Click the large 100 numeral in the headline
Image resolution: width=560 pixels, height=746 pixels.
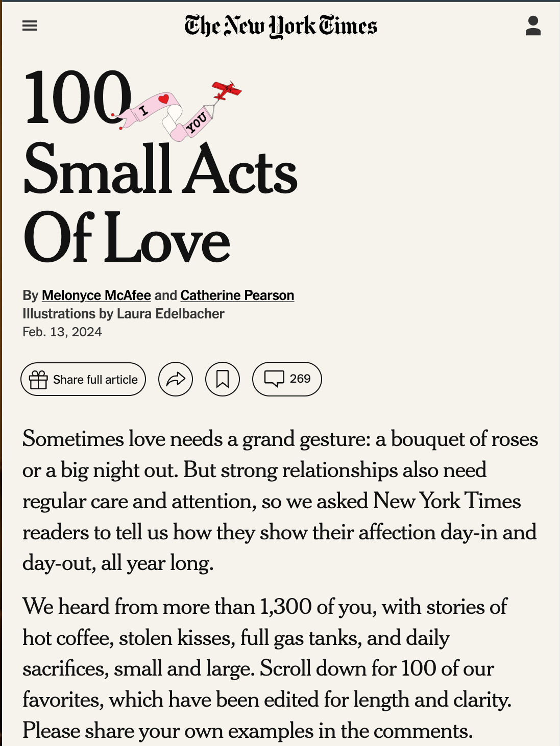(x=77, y=97)
